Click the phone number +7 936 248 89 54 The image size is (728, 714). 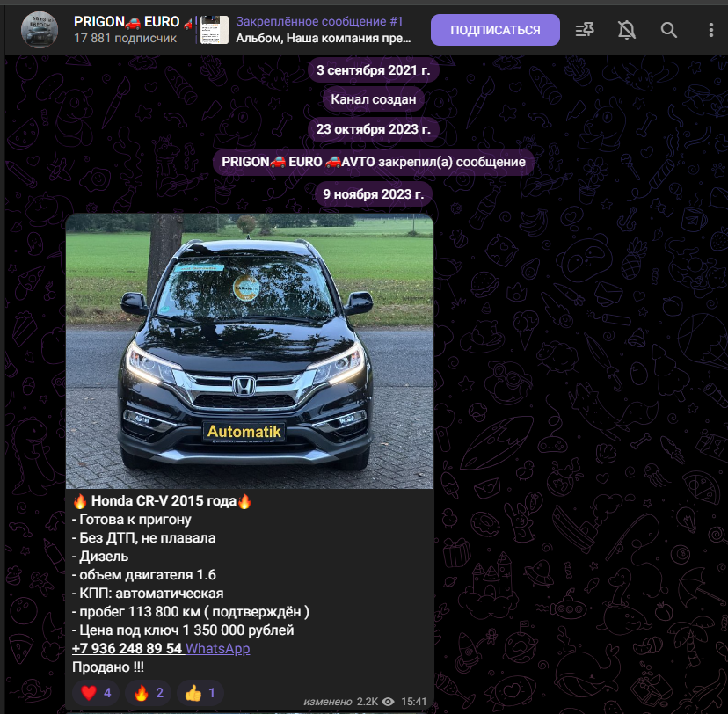(127, 648)
